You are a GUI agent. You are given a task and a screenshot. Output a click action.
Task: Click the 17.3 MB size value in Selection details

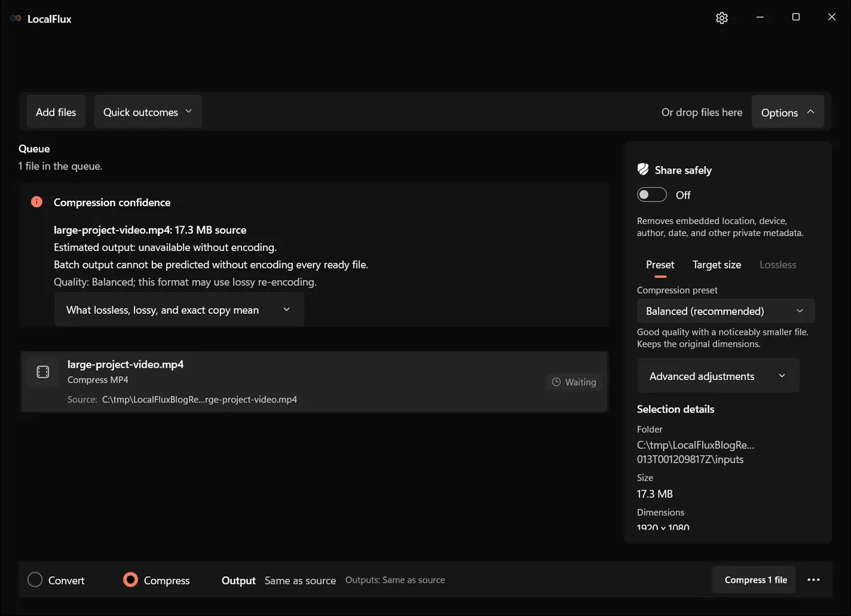pyautogui.click(x=655, y=493)
